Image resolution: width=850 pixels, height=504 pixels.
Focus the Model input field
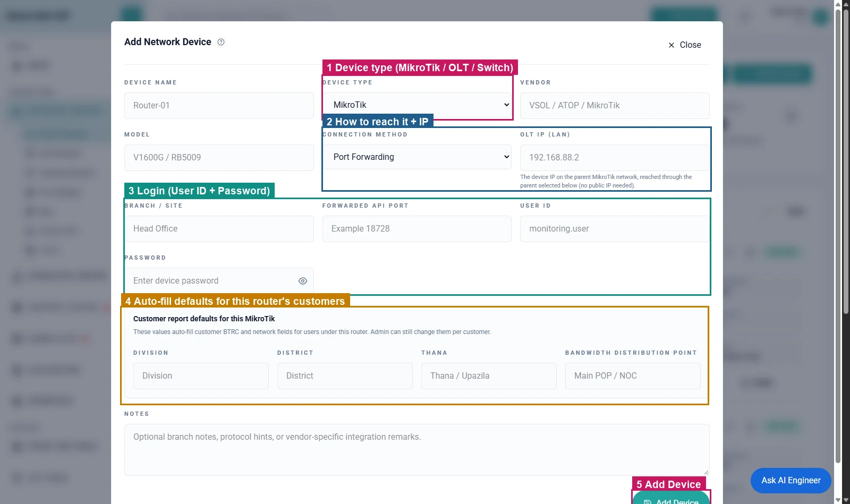(x=219, y=158)
